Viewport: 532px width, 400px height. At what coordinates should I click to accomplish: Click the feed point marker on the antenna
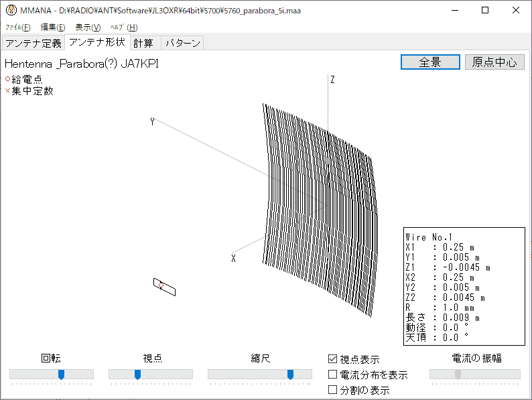click(161, 285)
